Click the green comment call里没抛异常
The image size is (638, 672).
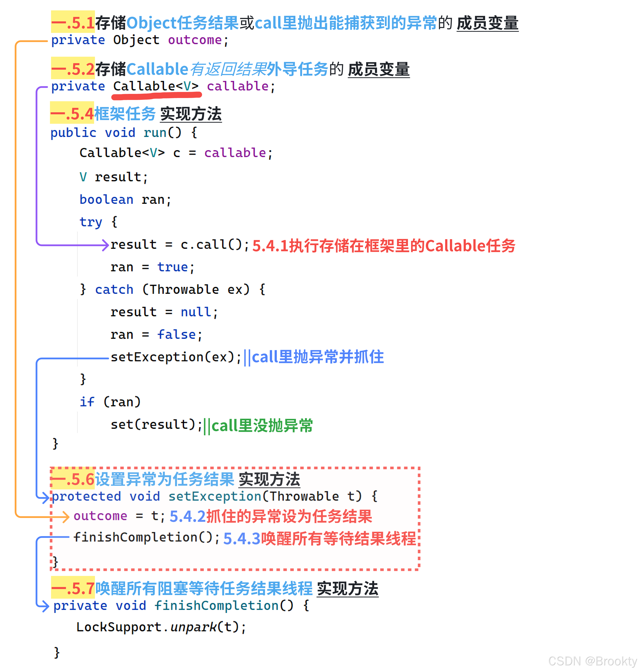[261, 426]
